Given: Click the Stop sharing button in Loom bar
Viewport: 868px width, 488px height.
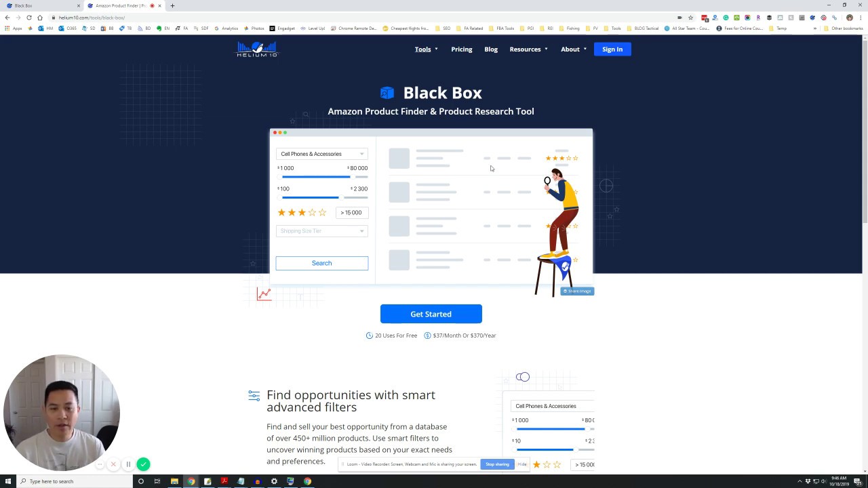Looking at the screenshot, I should (x=497, y=464).
